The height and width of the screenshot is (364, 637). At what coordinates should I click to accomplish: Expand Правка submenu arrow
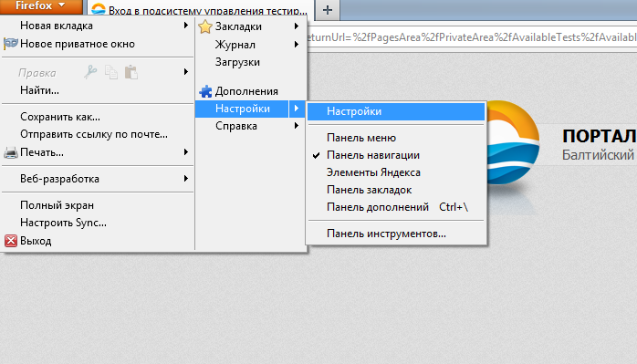coord(185,72)
